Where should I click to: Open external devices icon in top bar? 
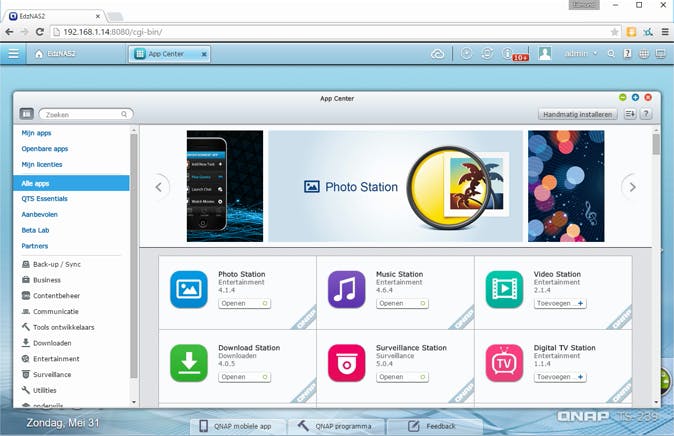[487, 53]
